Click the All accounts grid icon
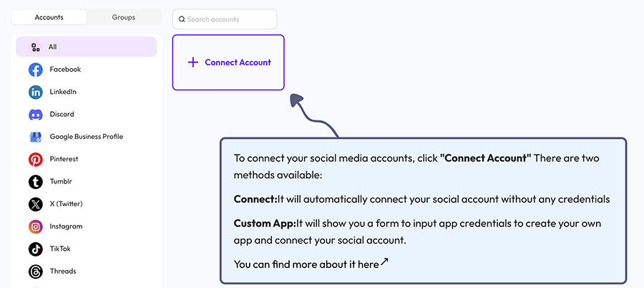 [x=36, y=47]
